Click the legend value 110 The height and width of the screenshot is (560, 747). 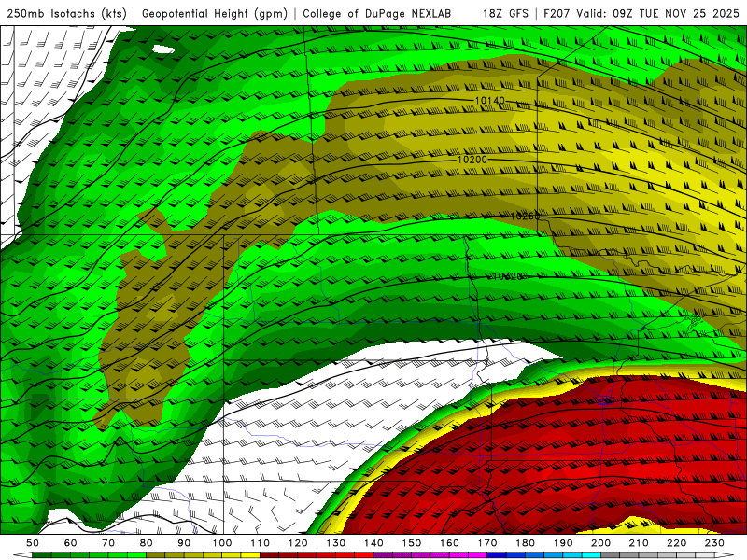coord(260,543)
